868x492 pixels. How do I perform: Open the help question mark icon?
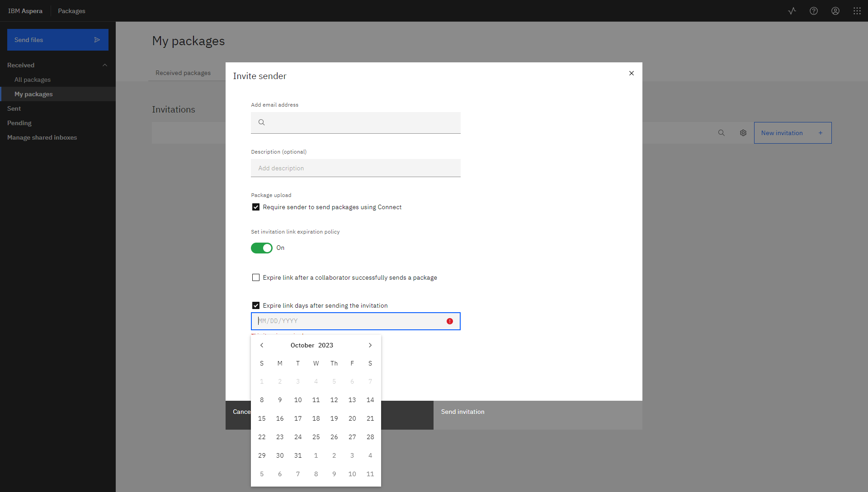click(x=814, y=11)
